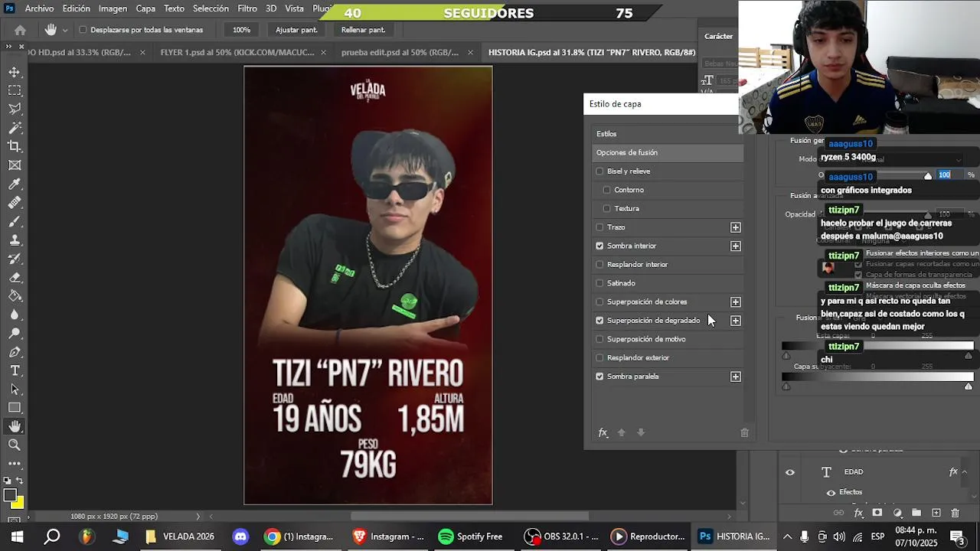Check Desplazarse por todas las ventanas
The width and height of the screenshot is (980, 551).
pos(83,30)
